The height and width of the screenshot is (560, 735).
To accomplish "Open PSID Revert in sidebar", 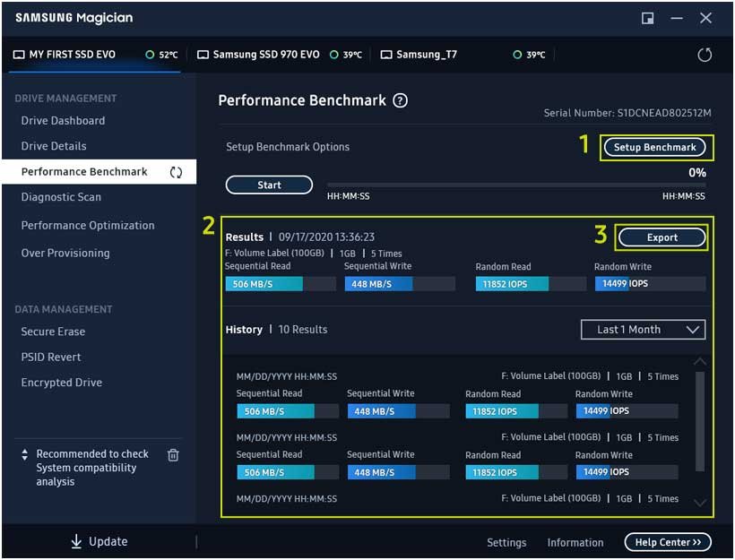I will 50,357.
